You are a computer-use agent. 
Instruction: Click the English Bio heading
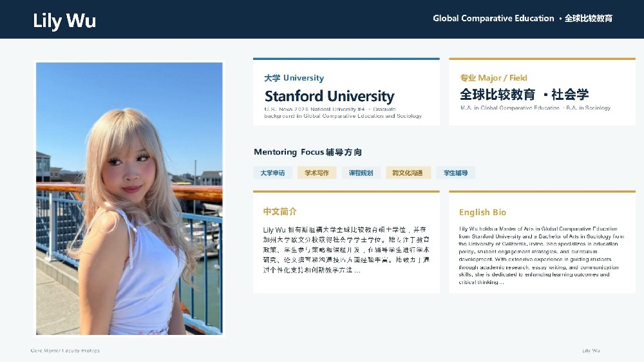(482, 213)
